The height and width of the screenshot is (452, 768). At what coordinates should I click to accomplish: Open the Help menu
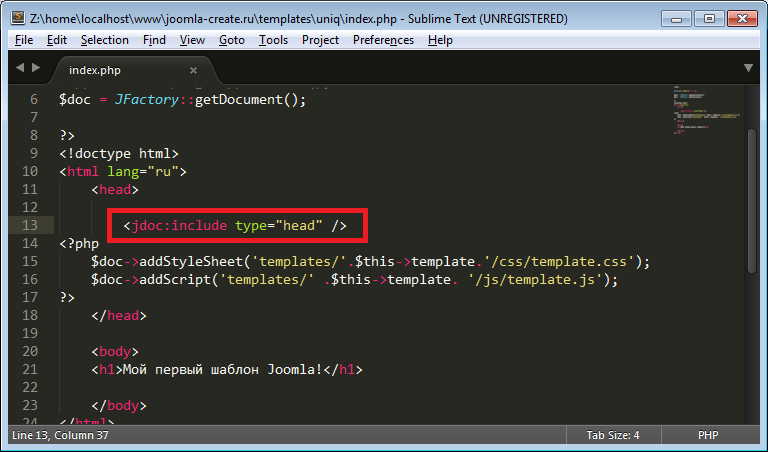click(440, 40)
